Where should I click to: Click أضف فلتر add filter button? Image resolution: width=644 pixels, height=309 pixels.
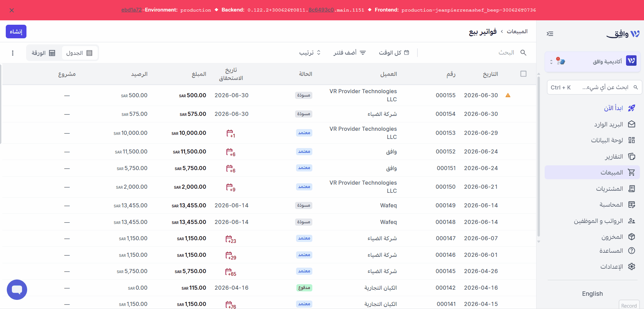(x=350, y=53)
